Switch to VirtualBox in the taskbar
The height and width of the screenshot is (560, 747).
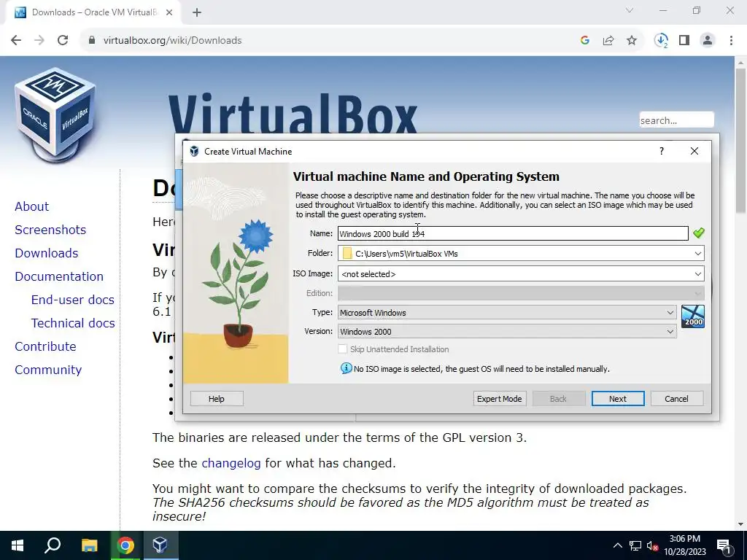160,545
